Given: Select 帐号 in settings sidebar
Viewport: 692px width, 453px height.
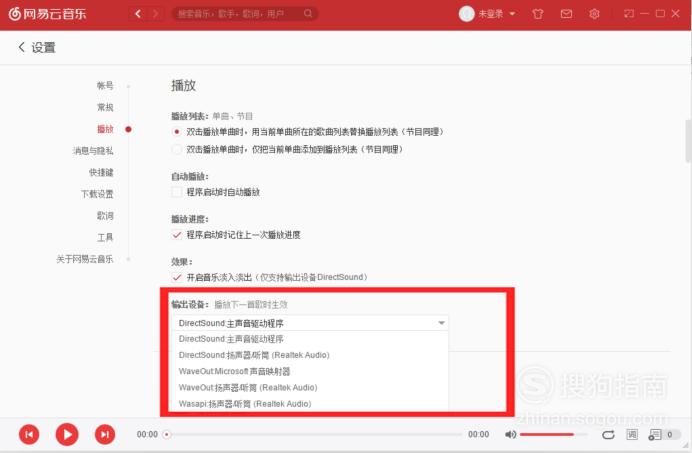Looking at the screenshot, I should point(105,86).
